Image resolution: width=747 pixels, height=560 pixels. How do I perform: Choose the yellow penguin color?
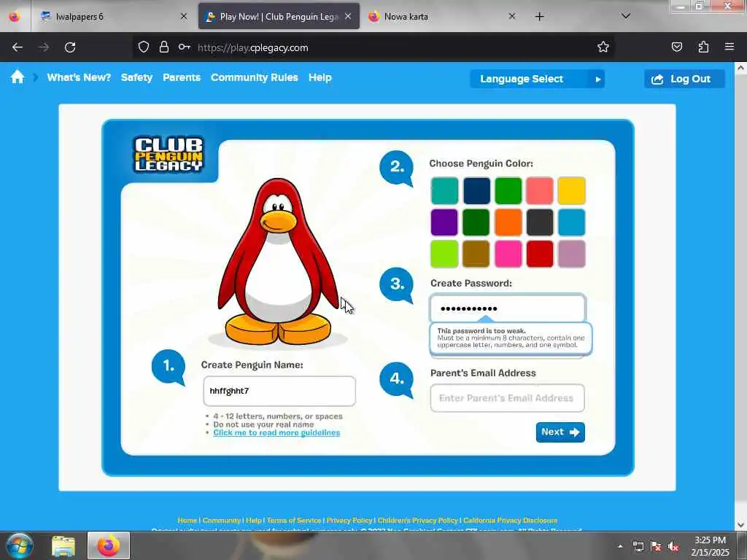coord(572,190)
